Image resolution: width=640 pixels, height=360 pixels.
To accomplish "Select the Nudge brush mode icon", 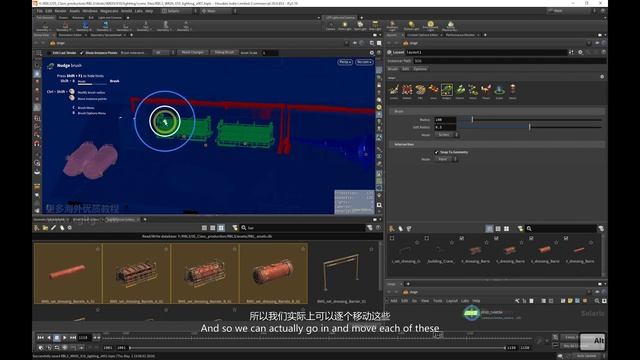I will pyautogui.click(x=447, y=90).
